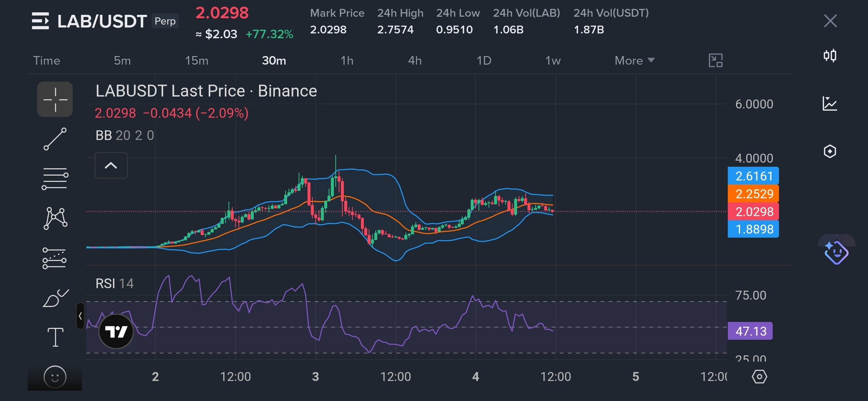Image resolution: width=868 pixels, height=401 pixels.
Task: Switch to the 1D timeframe tab
Action: coord(484,61)
